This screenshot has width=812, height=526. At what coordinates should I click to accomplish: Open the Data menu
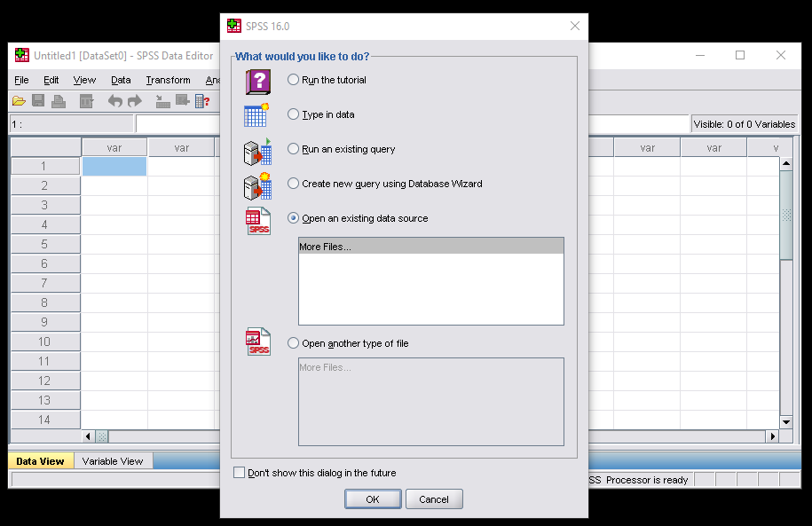pos(121,80)
